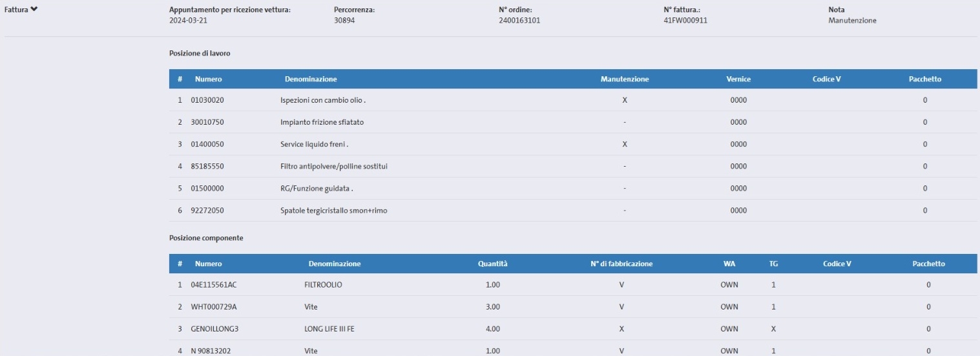Click the appointment date 2024-03-21
Screen dimensions: 980x356
[x=188, y=20]
